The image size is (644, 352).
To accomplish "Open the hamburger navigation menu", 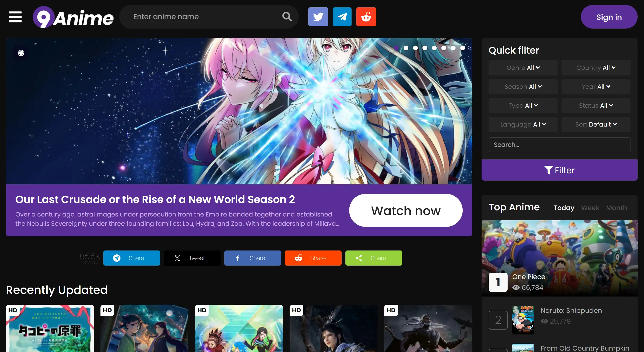I will [15, 17].
